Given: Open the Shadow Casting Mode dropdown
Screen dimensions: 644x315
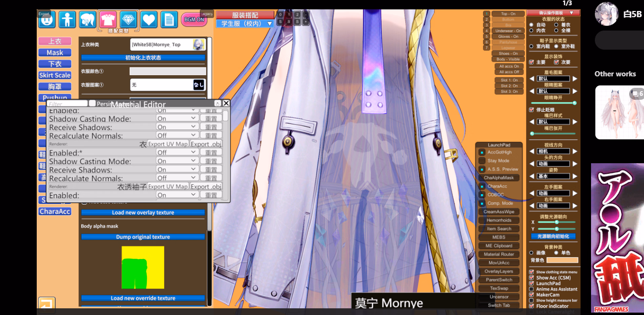Looking at the screenshot, I should click(x=177, y=118).
